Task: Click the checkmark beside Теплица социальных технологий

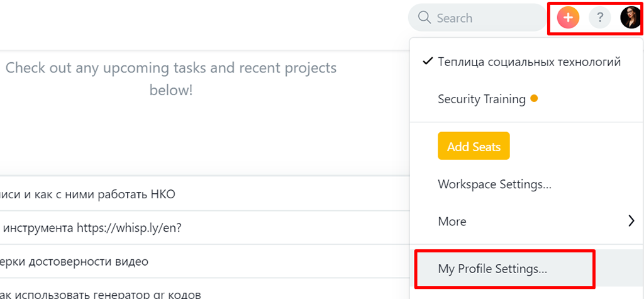Action: click(x=428, y=62)
